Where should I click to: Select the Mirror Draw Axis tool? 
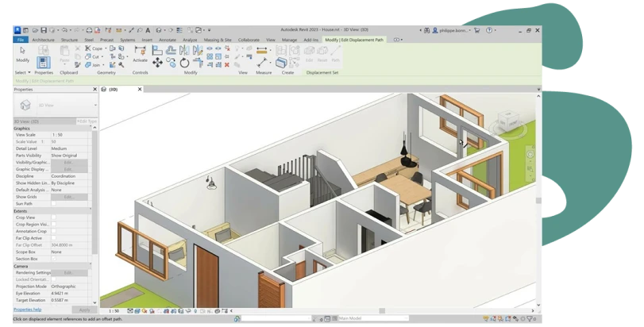point(198,51)
